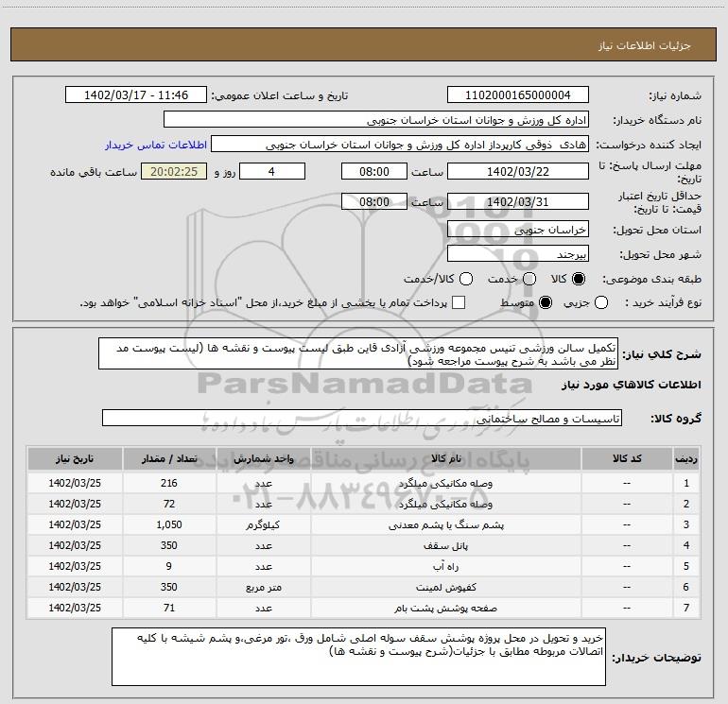728x704 pixels.
Task: Click the announcement date field 1402/03/17 - 11:46
Action: click(136, 95)
